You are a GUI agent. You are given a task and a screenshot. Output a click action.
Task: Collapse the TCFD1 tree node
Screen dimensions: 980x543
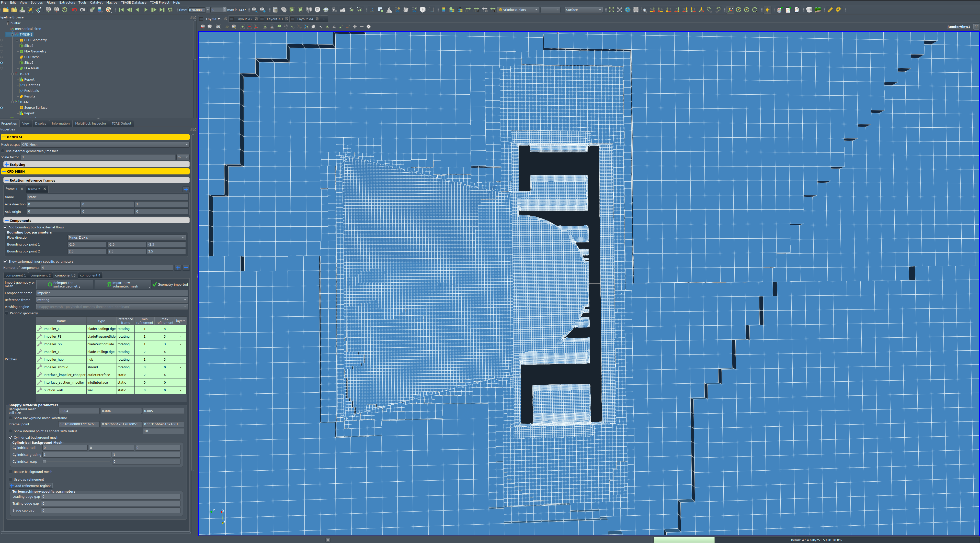(12, 74)
